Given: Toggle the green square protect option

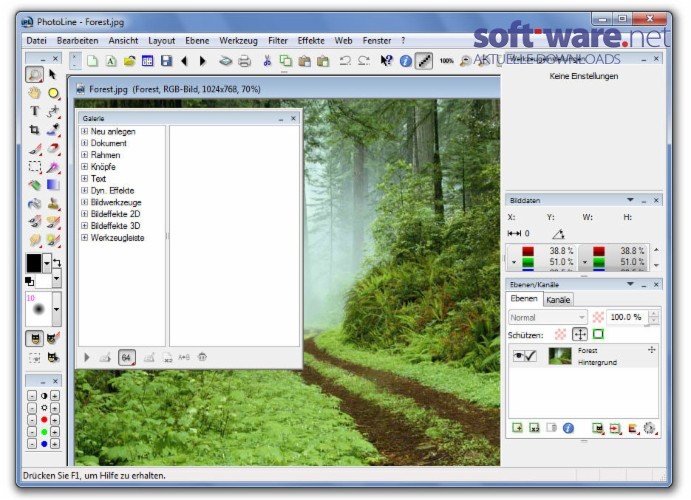Looking at the screenshot, I should 598,334.
